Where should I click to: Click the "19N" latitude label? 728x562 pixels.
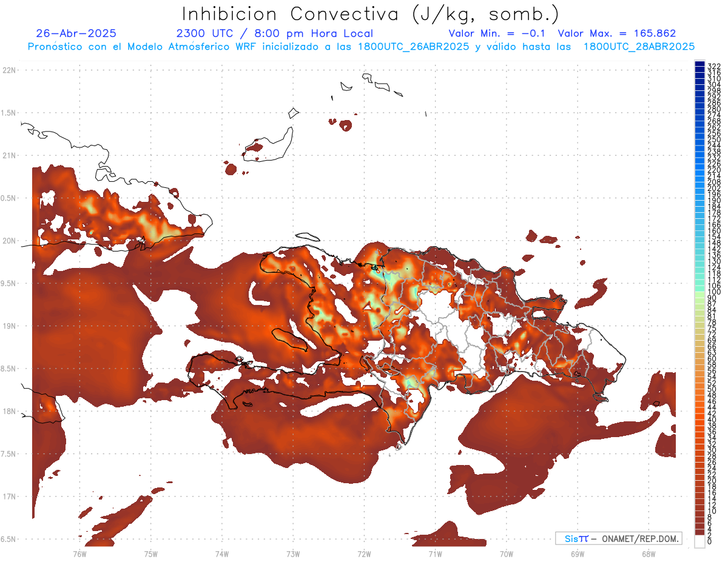click(x=9, y=326)
